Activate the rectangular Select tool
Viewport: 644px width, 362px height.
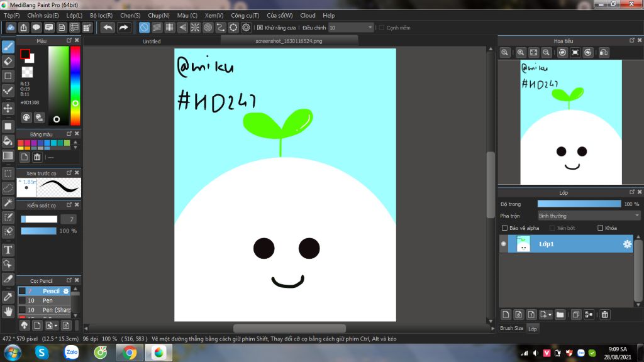(8, 173)
